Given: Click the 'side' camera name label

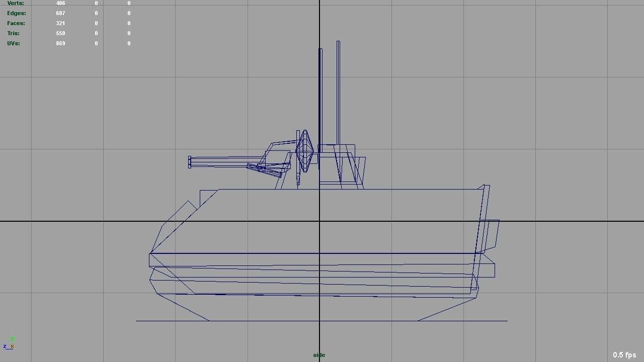Looking at the screenshot, I should 319,355.
